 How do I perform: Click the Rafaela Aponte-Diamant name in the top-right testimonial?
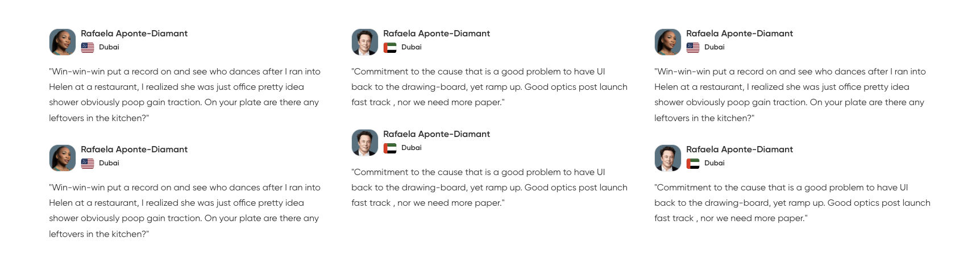(x=740, y=34)
